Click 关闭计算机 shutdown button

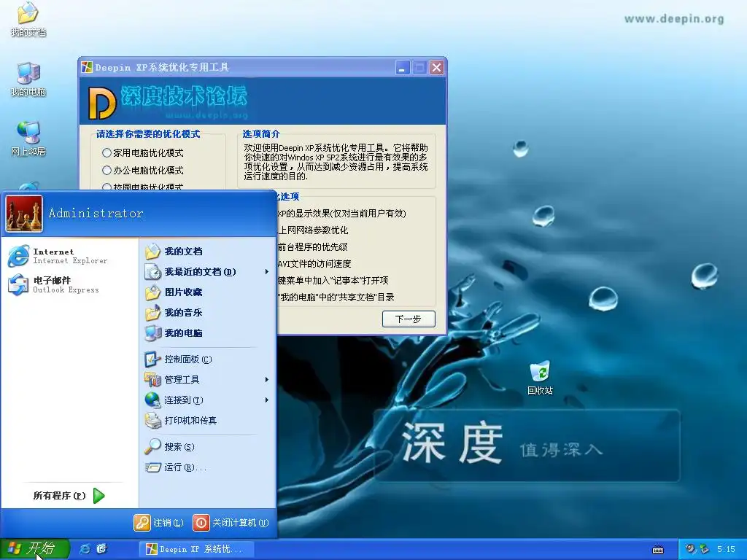tap(231, 523)
